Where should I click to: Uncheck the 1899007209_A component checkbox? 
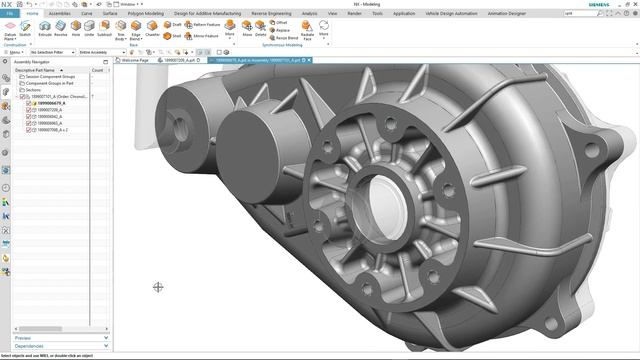29,110
